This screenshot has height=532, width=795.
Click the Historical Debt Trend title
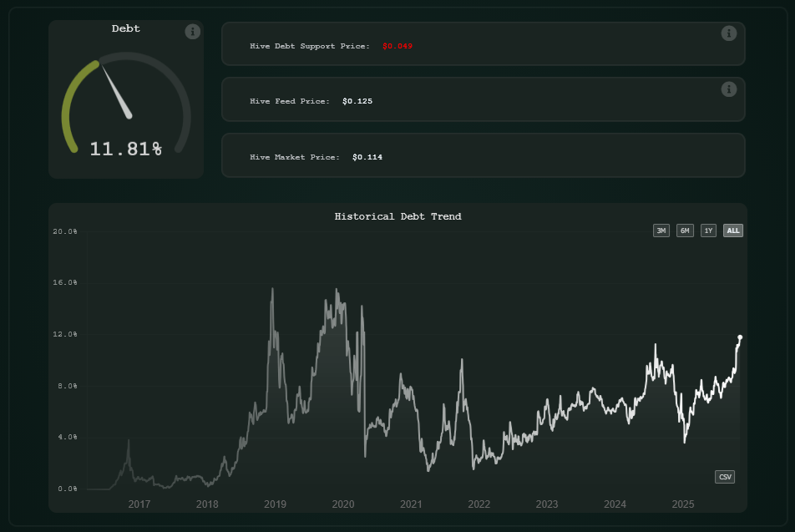click(397, 216)
